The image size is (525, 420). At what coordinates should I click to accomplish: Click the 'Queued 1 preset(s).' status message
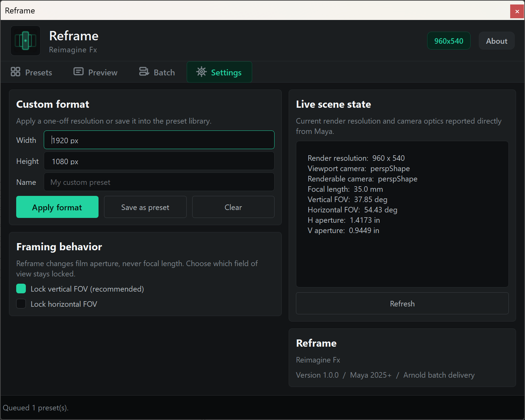click(36, 408)
